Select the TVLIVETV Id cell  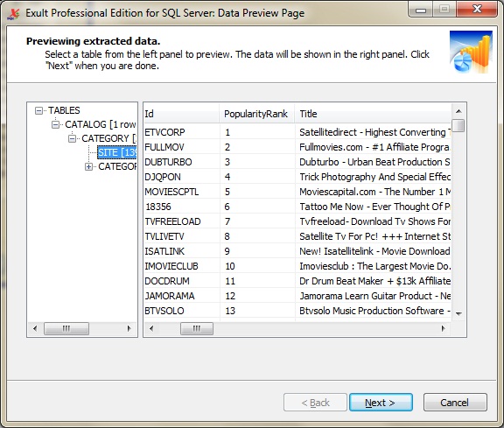point(182,236)
